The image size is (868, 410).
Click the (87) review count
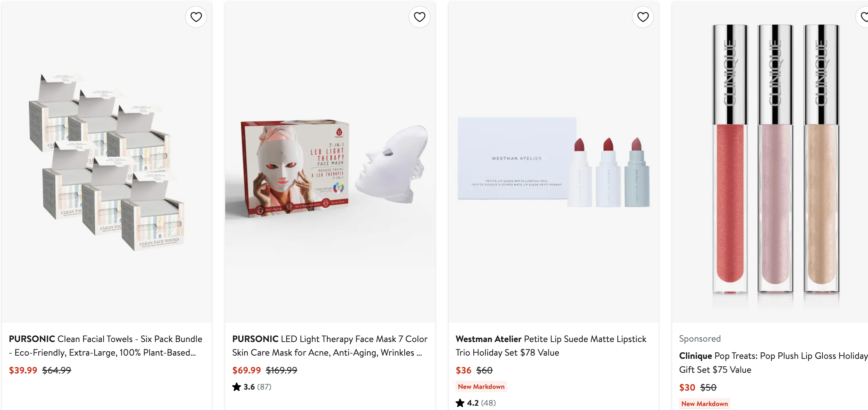(264, 387)
